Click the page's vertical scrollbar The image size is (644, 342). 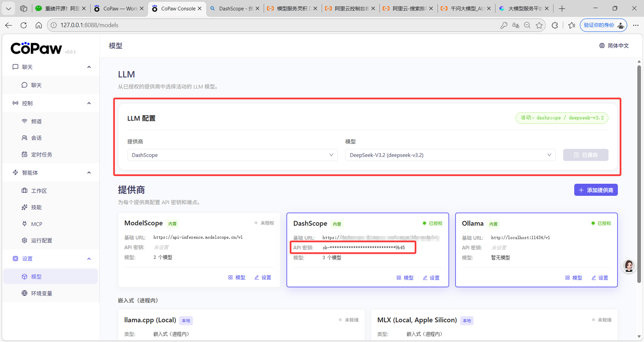click(639, 174)
